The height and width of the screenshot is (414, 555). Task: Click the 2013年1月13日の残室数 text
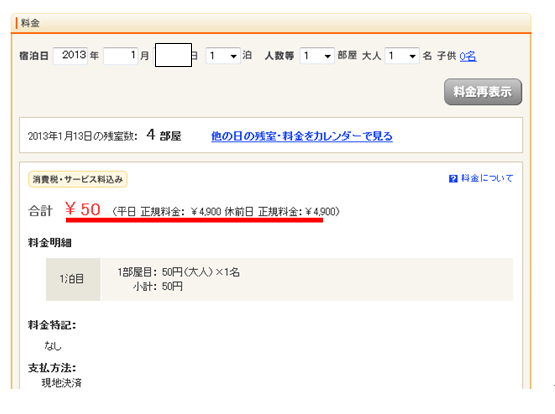[82, 136]
